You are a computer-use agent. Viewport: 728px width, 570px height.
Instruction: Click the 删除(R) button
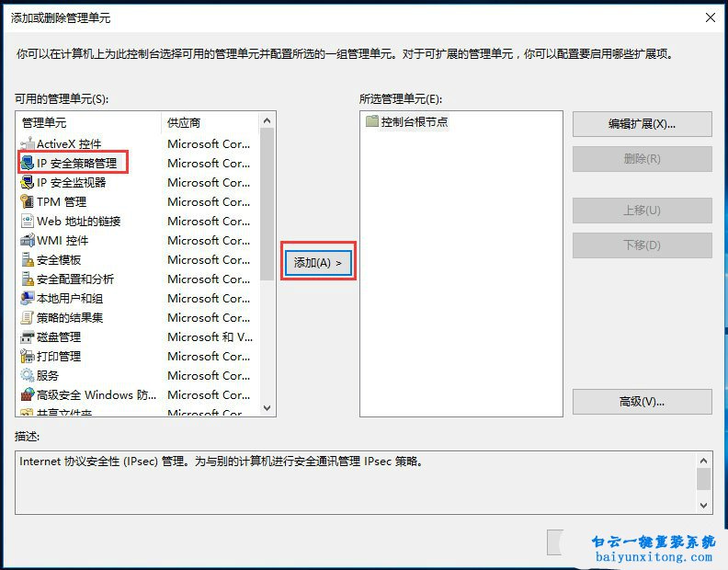[643, 159]
